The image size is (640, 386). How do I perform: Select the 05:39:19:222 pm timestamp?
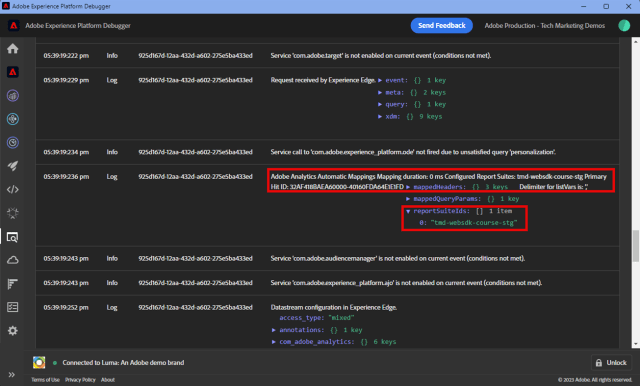[x=66, y=55]
